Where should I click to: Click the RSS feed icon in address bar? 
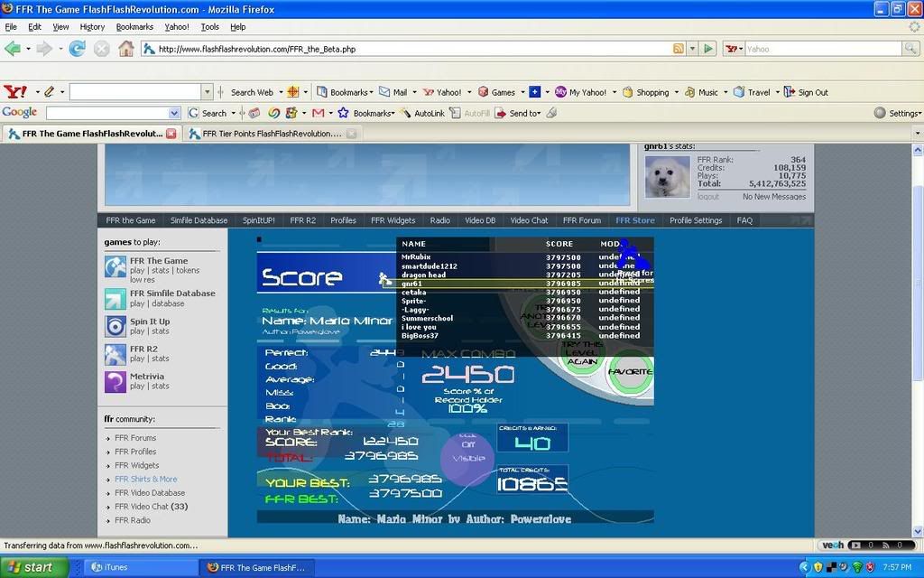[678, 49]
